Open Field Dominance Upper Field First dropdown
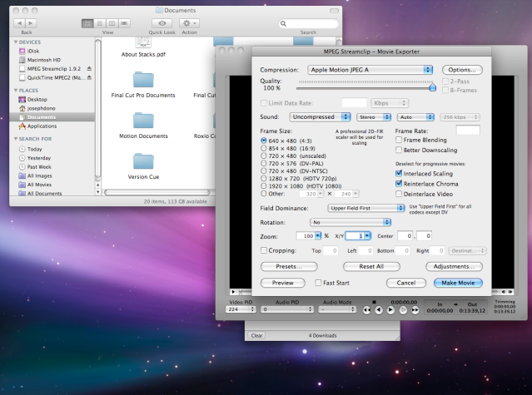532x395 pixels. (366, 208)
